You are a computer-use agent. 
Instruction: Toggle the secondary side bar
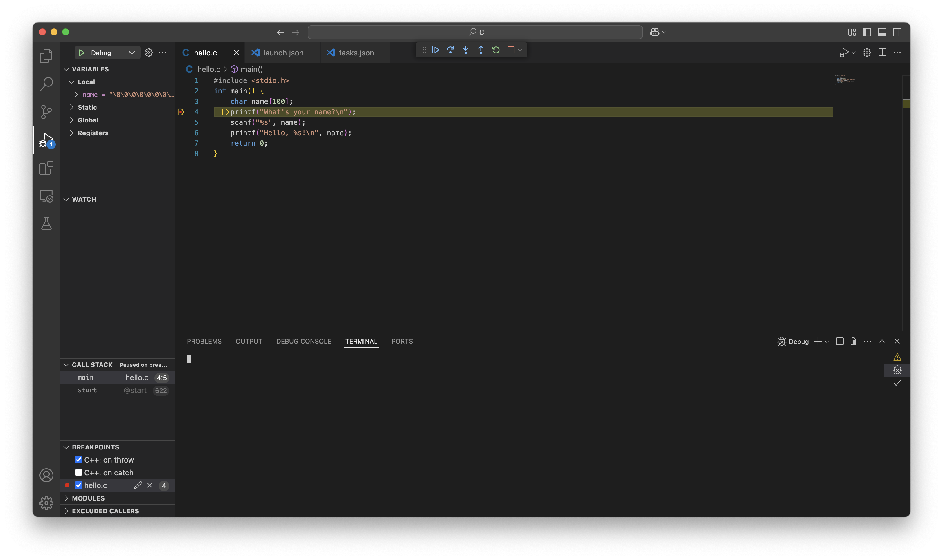point(897,32)
